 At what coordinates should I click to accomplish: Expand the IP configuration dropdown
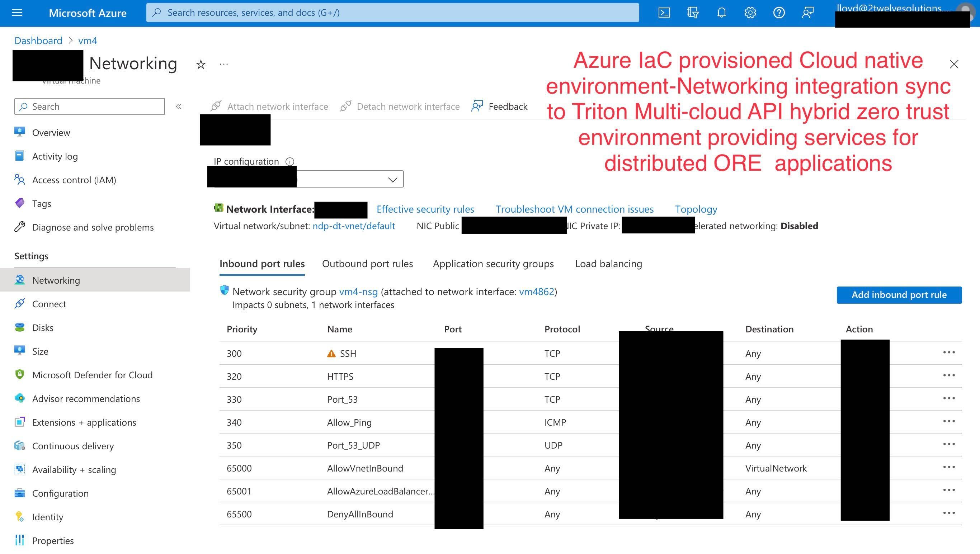tap(392, 179)
